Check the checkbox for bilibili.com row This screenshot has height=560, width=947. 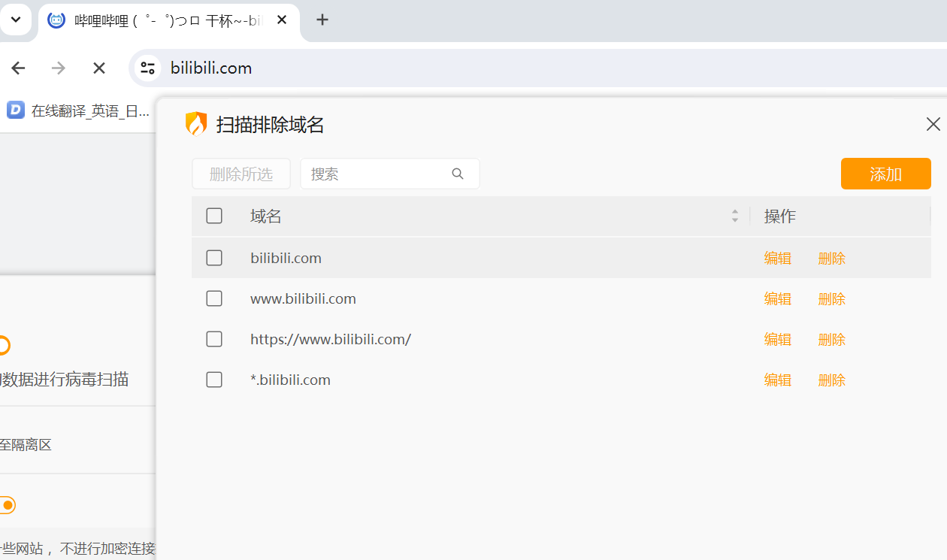click(214, 257)
